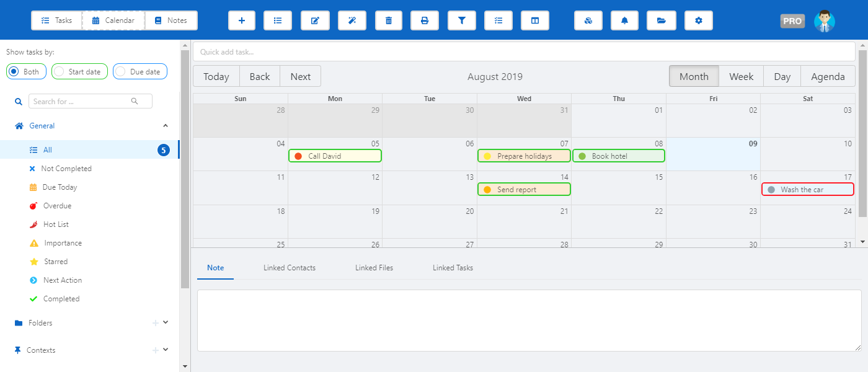Click the bell reminders icon
This screenshot has height=372, width=868.
pos(624,20)
